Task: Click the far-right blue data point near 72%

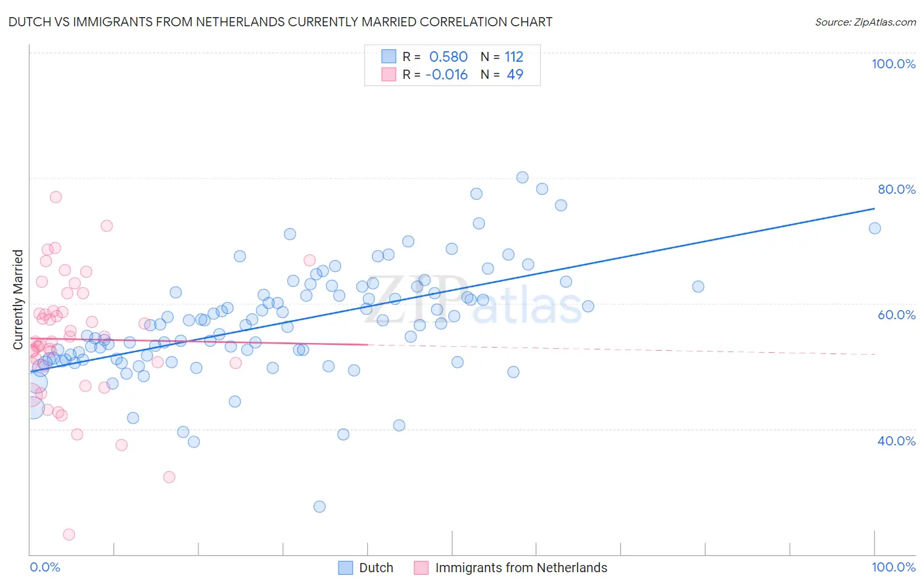Action: pos(875,228)
